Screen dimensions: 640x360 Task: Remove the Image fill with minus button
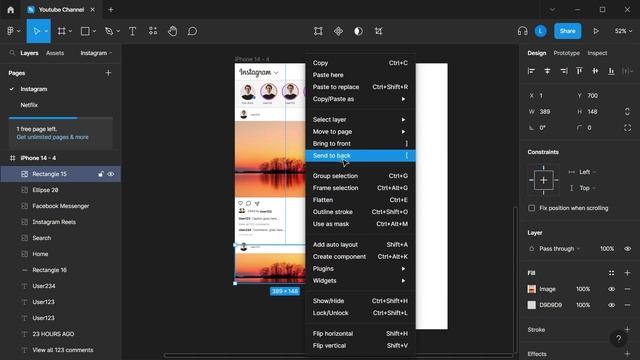pyautogui.click(x=627, y=289)
